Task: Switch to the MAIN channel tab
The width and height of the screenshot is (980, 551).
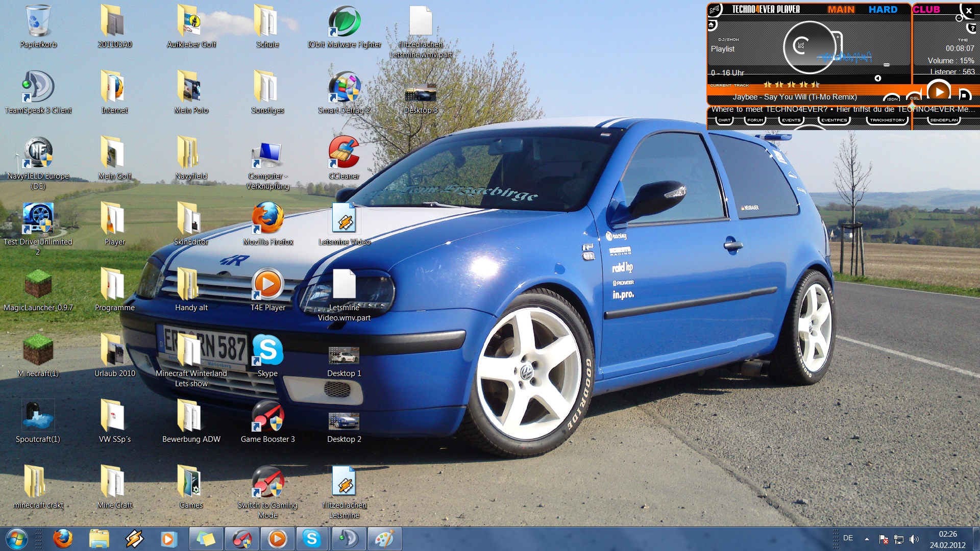Action: pos(841,9)
